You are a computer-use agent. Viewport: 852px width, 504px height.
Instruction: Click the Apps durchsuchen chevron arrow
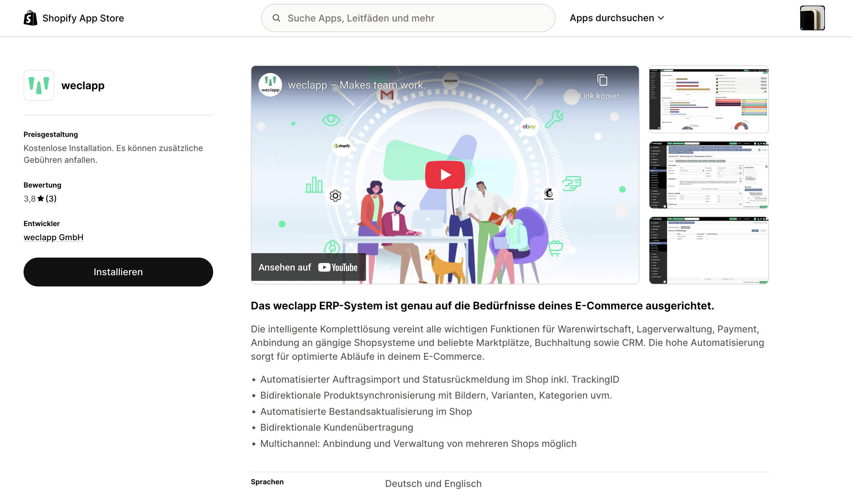coord(661,18)
